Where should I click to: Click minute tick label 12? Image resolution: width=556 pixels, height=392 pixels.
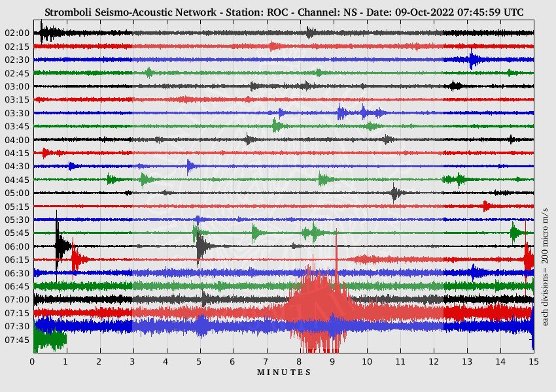[x=434, y=361]
